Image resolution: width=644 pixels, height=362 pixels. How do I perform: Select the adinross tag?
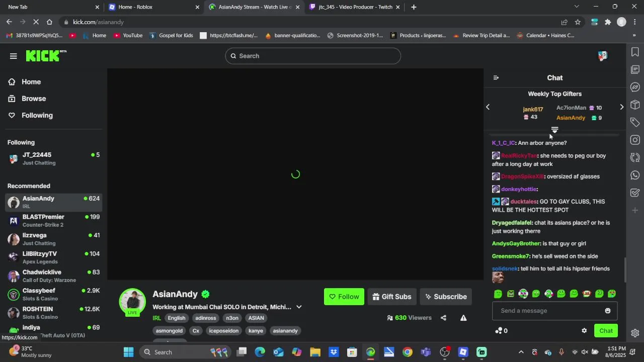[206, 318]
